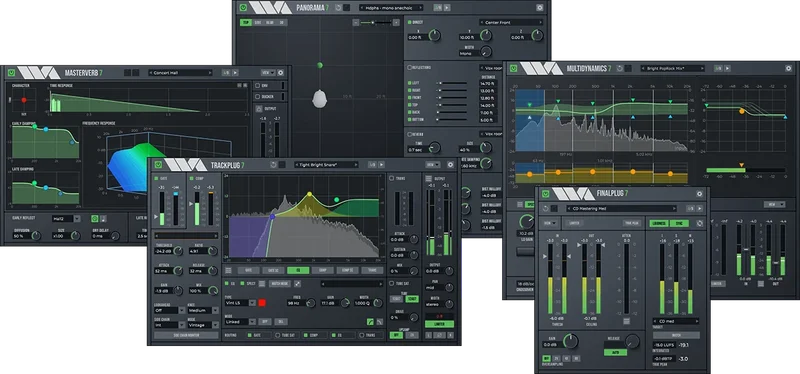Open TrackPlug Type dropdown Vint LS

[x=240, y=303]
